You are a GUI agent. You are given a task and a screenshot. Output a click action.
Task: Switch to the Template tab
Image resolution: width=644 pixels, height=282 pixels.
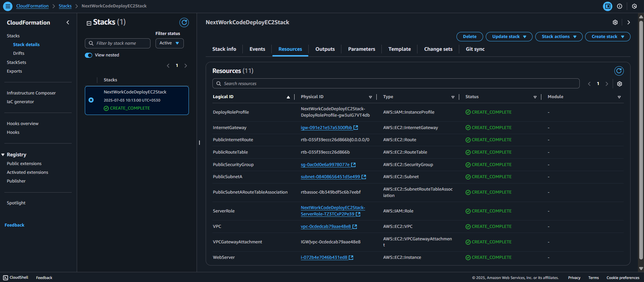coord(400,49)
